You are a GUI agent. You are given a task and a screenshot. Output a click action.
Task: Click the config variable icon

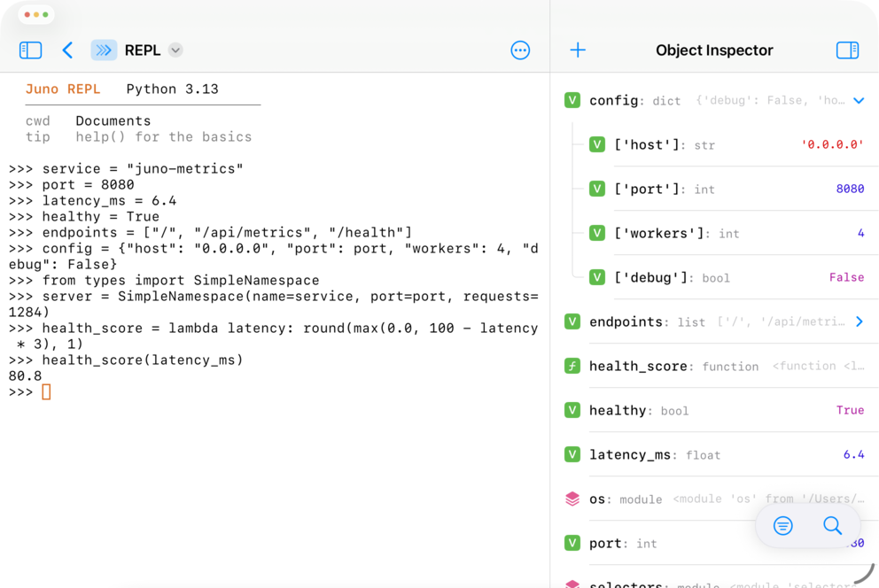pos(572,101)
